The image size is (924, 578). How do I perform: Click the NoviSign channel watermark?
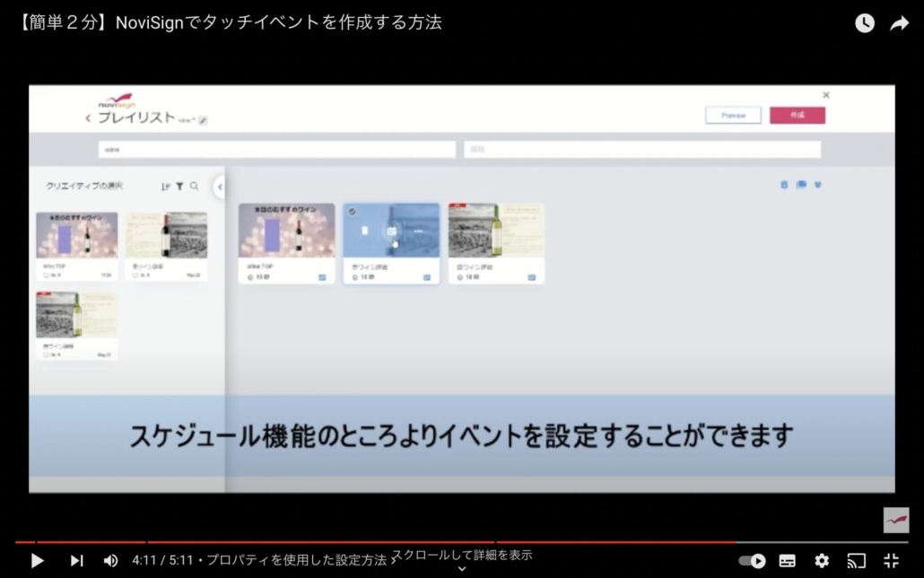click(895, 521)
